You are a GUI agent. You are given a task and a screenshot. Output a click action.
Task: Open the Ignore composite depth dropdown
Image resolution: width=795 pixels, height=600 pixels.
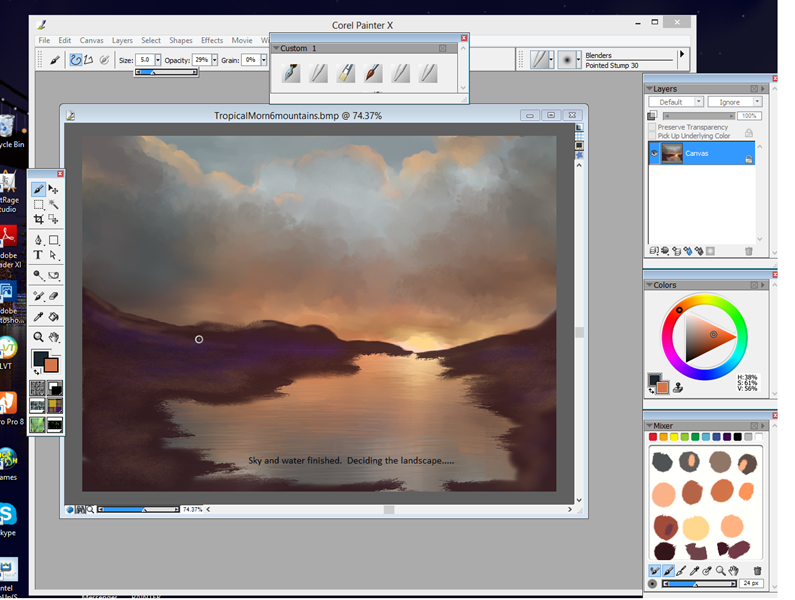734,102
